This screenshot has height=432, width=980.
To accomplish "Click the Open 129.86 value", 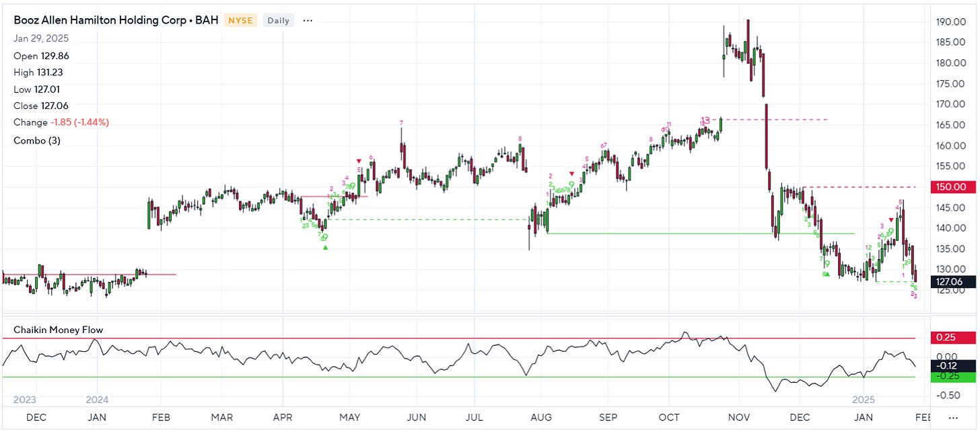I will [x=41, y=56].
